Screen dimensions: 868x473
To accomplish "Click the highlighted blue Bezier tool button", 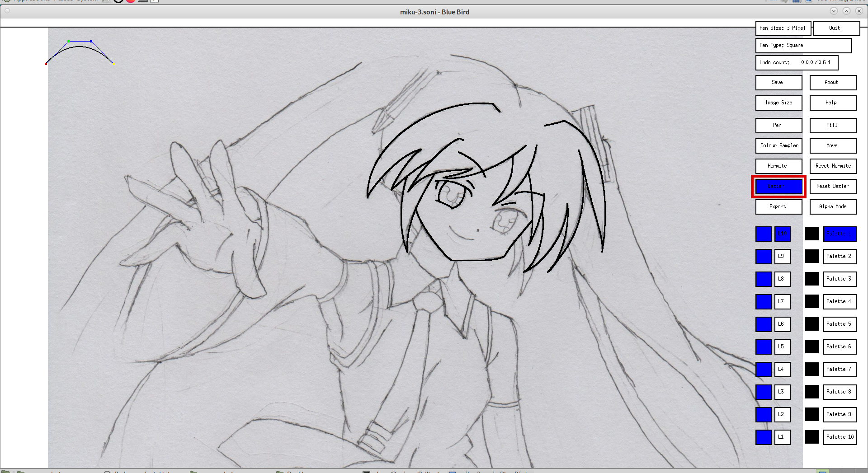I will [778, 187].
